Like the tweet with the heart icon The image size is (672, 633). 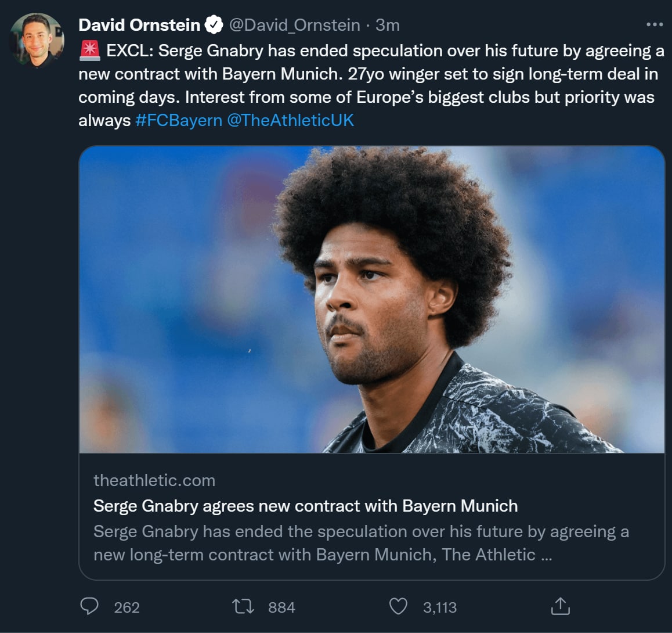[398, 607]
